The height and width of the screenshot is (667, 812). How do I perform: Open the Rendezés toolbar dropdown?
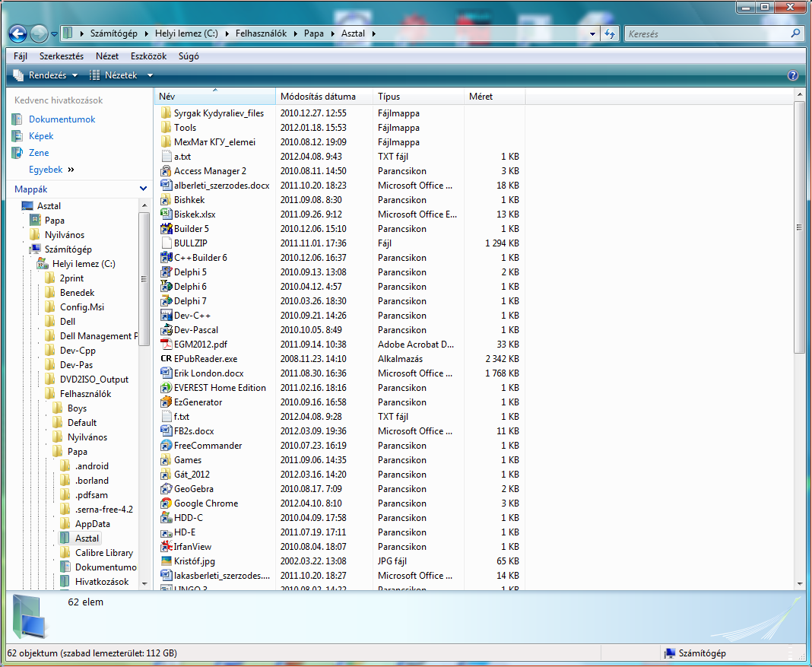tap(45, 75)
